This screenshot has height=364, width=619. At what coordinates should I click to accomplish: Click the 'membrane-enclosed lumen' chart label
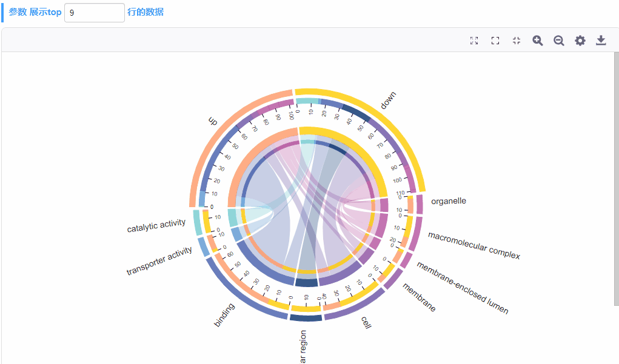tap(463, 288)
